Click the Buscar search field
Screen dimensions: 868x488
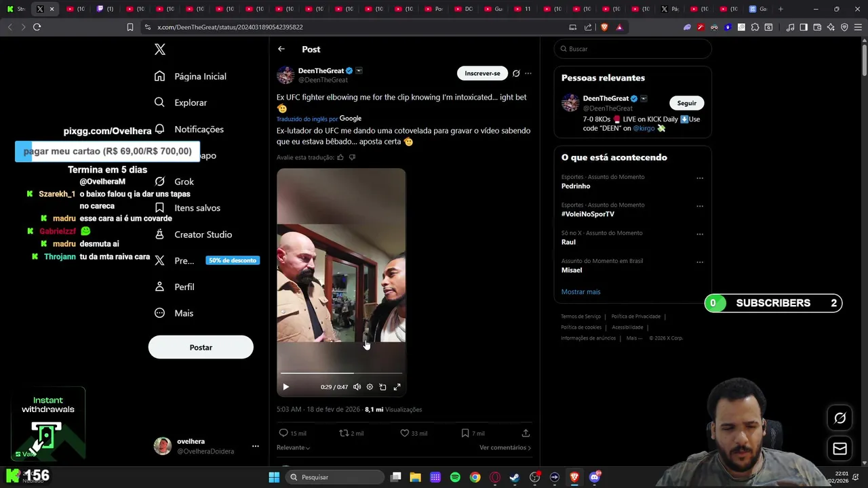633,49
